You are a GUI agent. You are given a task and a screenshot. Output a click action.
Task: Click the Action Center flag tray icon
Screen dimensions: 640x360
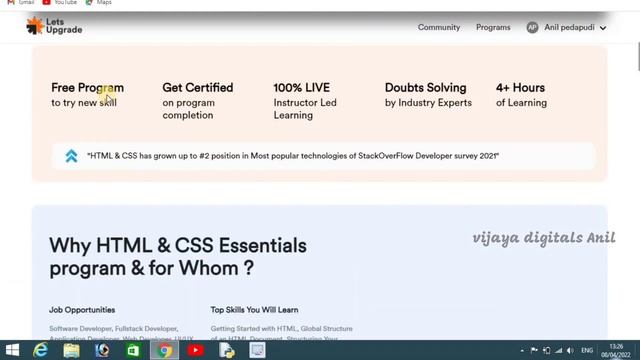pos(534,351)
